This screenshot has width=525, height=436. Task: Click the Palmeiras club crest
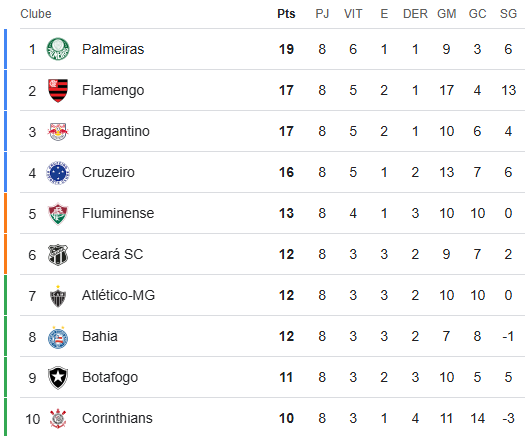(58, 49)
